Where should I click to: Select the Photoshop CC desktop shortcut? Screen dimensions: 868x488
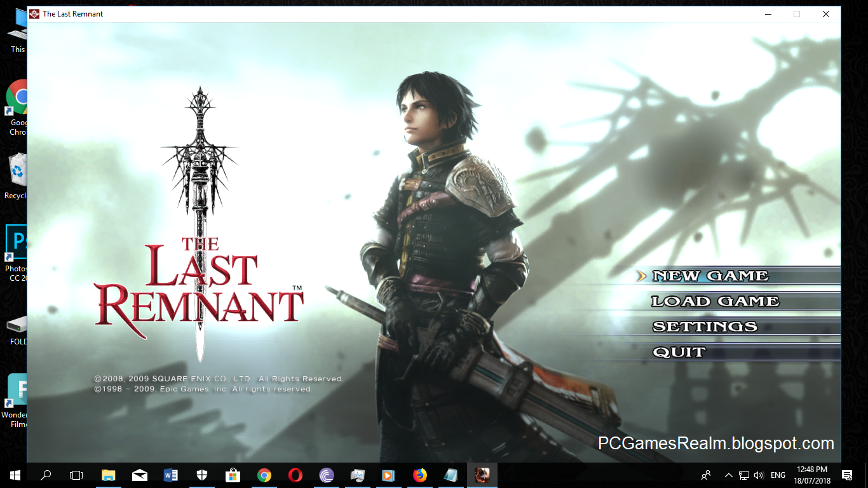[x=17, y=253]
